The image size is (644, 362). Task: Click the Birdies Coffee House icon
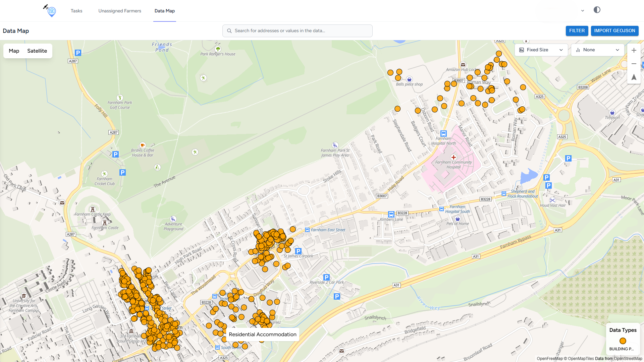tap(143, 145)
